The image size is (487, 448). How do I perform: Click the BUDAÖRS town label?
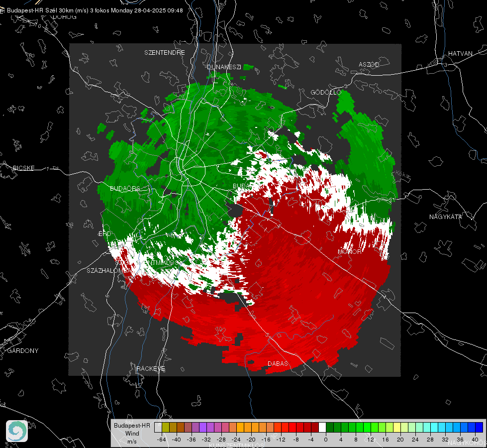125,188
